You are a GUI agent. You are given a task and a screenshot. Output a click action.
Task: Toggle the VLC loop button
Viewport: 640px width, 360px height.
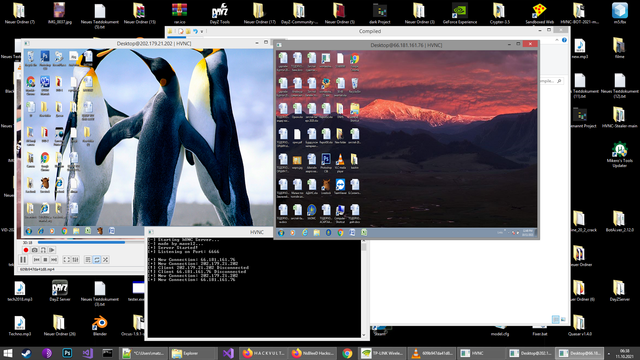tap(97, 260)
